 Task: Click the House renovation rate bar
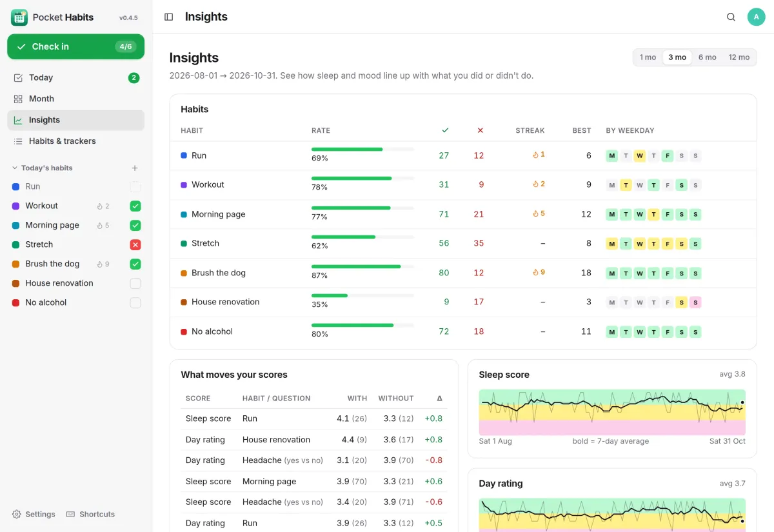(x=362, y=295)
